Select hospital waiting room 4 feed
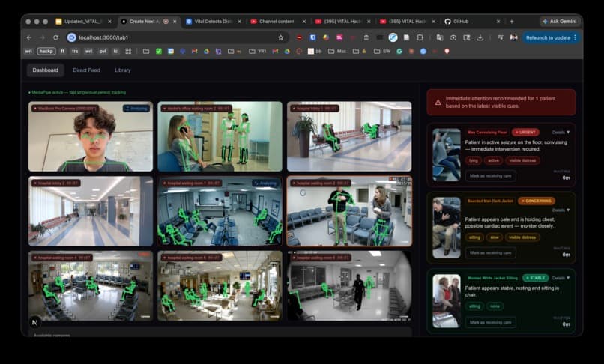This screenshot has height=364, width=604. [91, 286]
